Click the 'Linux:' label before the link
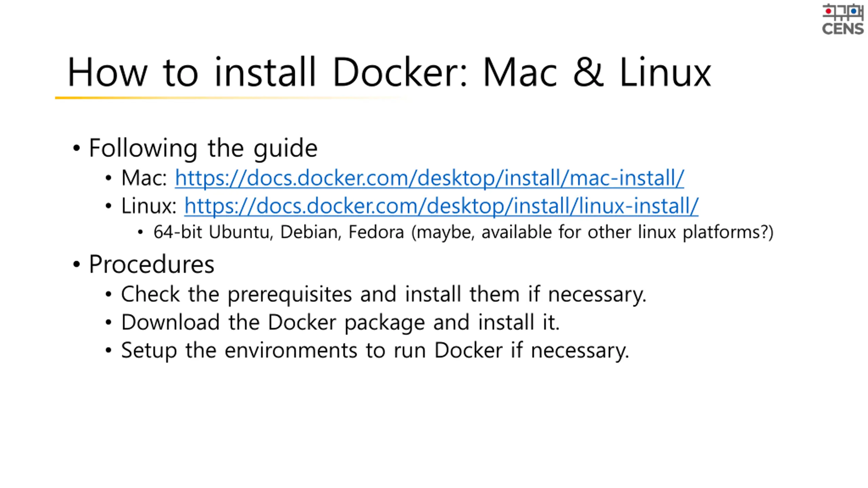 click(149, 206)
